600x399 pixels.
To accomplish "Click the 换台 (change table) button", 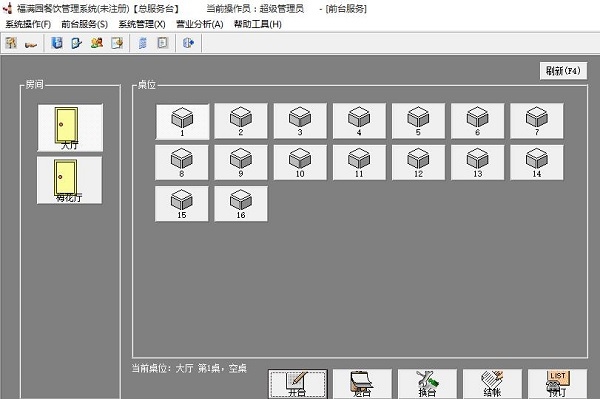I will 427,384.
